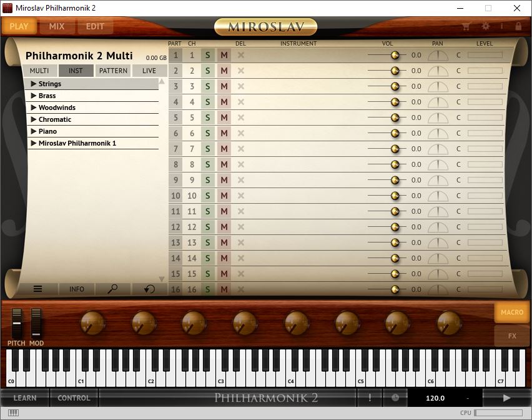Open the shopping cart store icon
This screenshot has height=420, width=532.
[466, 26]
